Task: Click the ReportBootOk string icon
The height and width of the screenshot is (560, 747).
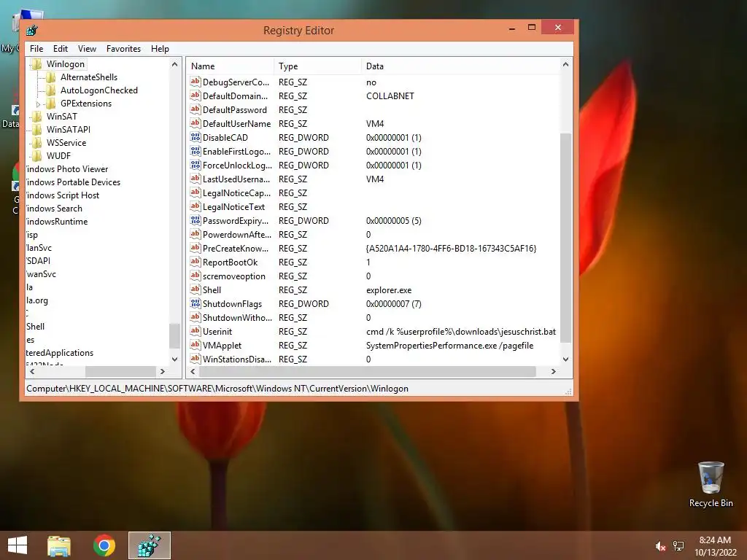Action: click(x=196, y=262)
